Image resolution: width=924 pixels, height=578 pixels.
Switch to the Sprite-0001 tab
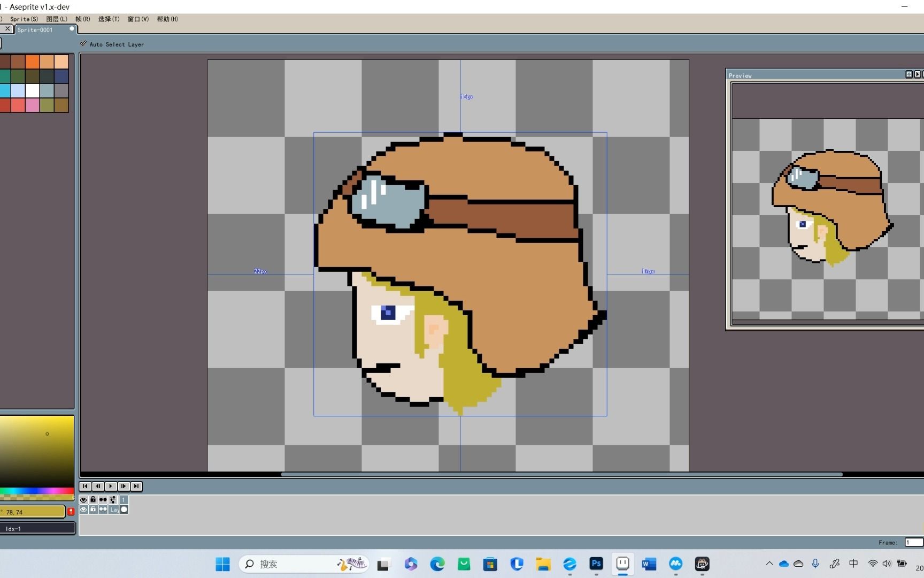[x=45, y=29]
